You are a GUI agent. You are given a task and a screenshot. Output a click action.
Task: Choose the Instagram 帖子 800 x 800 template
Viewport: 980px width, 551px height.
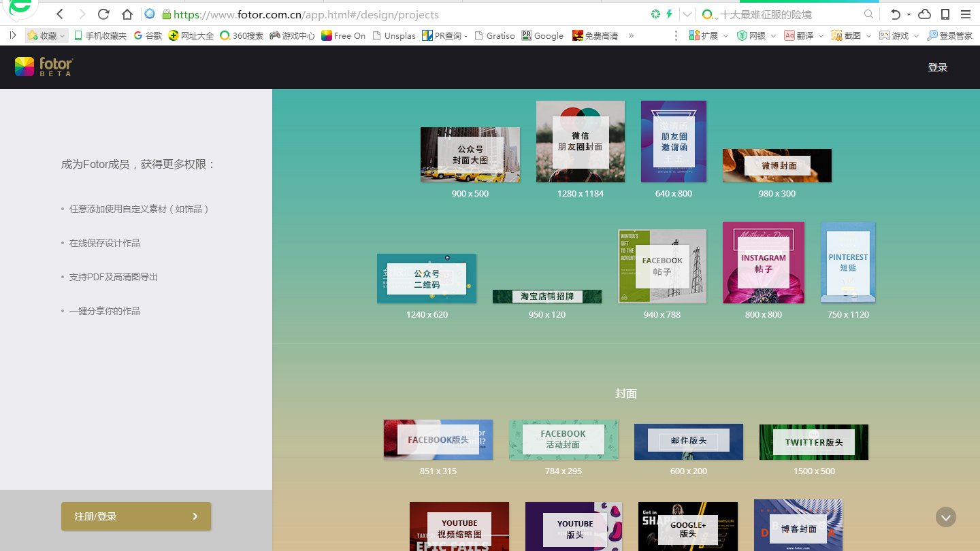763,263
